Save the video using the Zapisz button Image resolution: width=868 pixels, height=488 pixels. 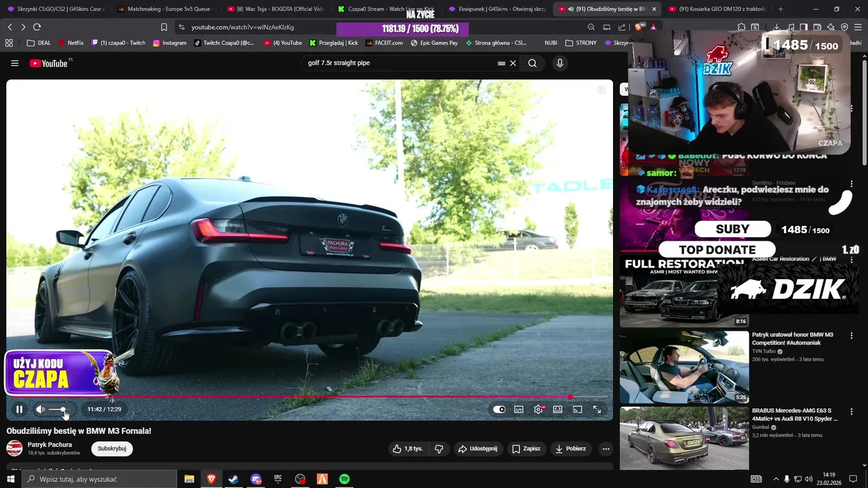click(526, 449)
